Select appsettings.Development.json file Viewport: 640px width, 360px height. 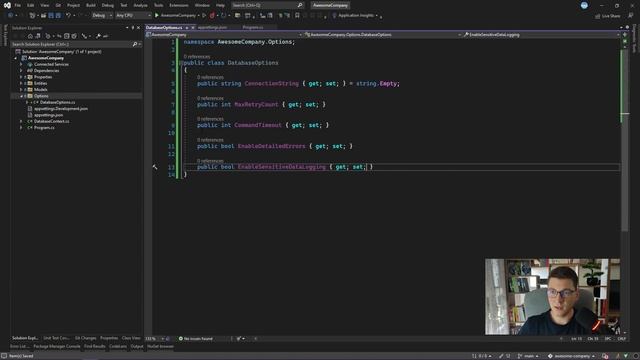(x=61, y=109)
